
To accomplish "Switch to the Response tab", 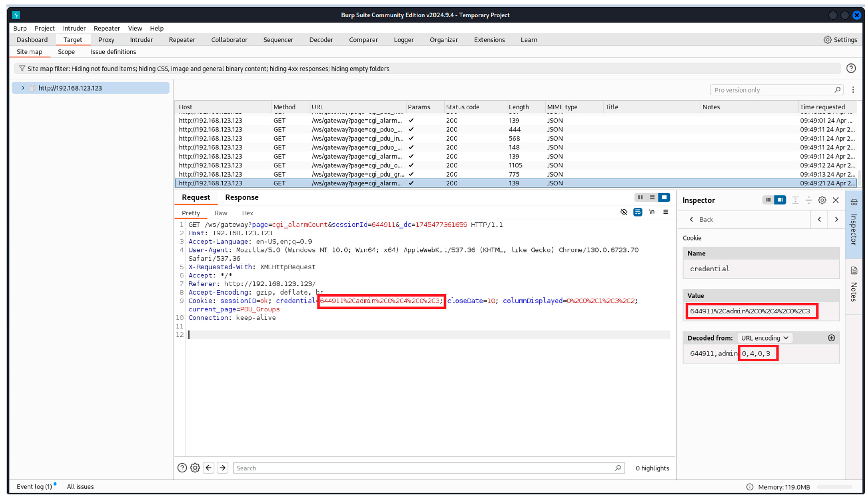I will [241, 197].
